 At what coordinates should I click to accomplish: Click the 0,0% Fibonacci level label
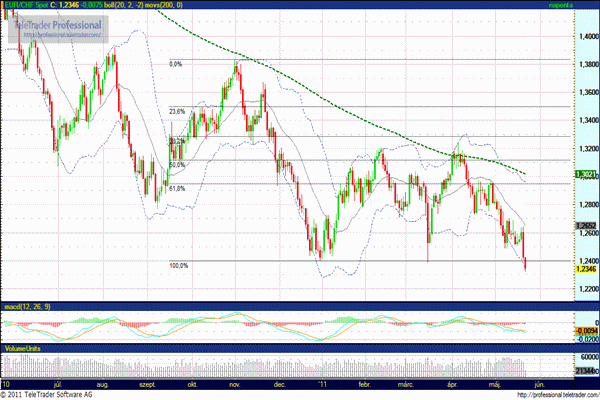[176, 64]
